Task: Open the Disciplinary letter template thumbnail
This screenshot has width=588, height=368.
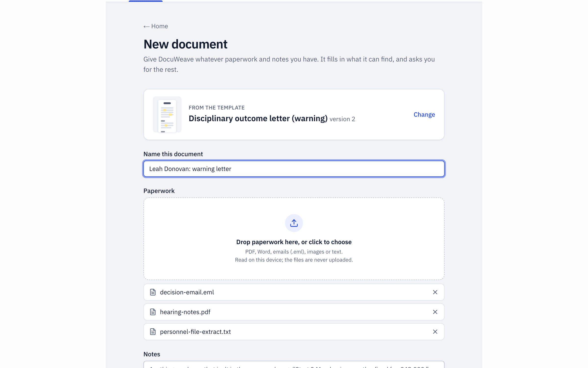Action: [167, 115]
